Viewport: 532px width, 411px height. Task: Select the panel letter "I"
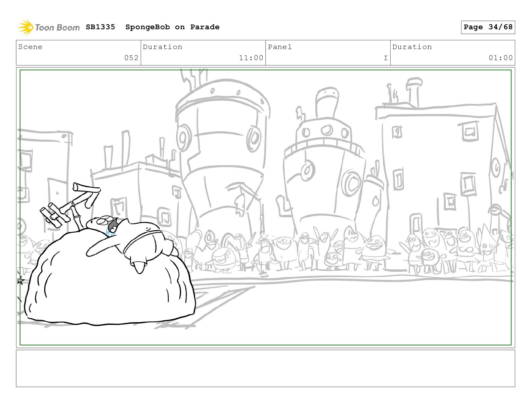tap(386, 58)
